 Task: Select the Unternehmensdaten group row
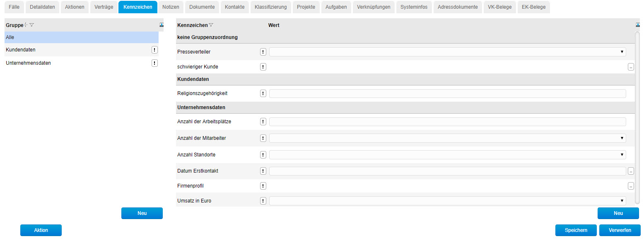(x=82, y=63)
